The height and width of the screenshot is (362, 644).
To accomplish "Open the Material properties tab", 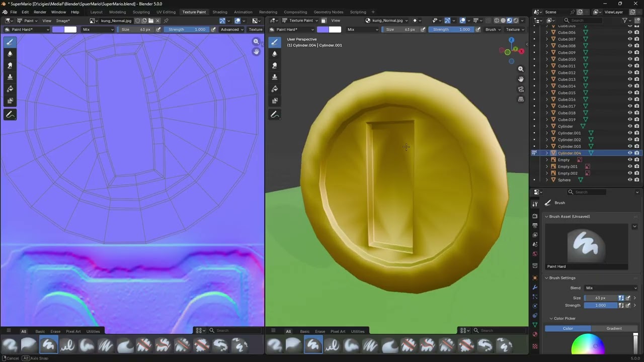I will [535, 334].
